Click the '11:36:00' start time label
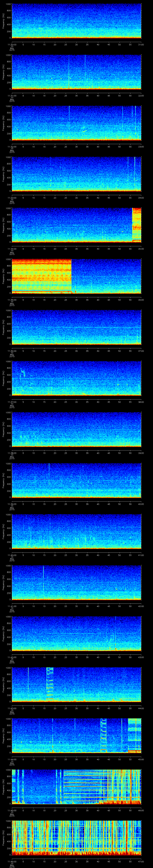The width and height of the screenshot is (153, 868). click(12, 351)
